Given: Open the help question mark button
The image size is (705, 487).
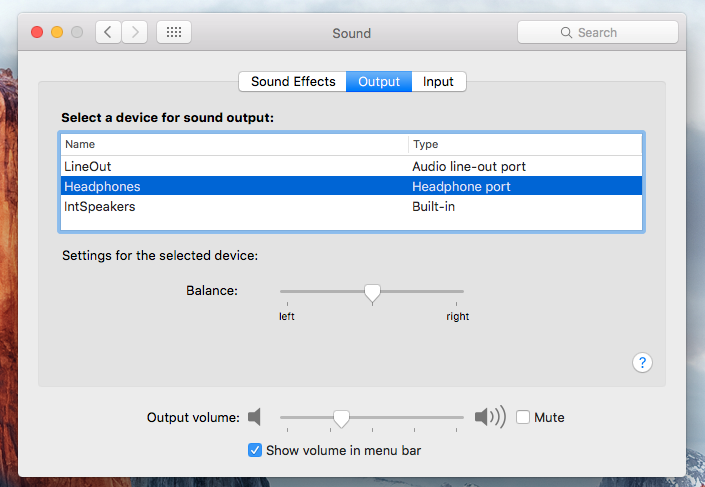Looking at the screenshot, I should 643,362.
